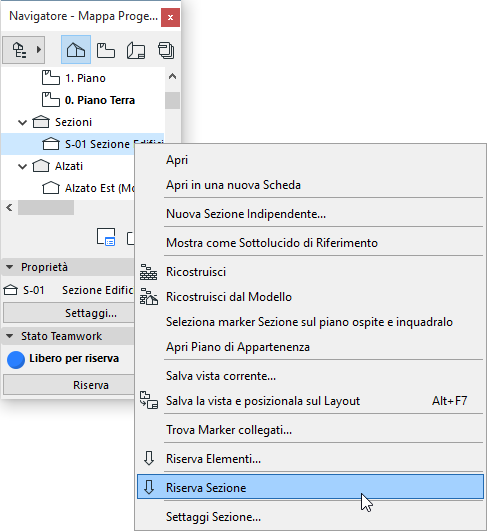Close the Navigatore palette

(170, 17)
